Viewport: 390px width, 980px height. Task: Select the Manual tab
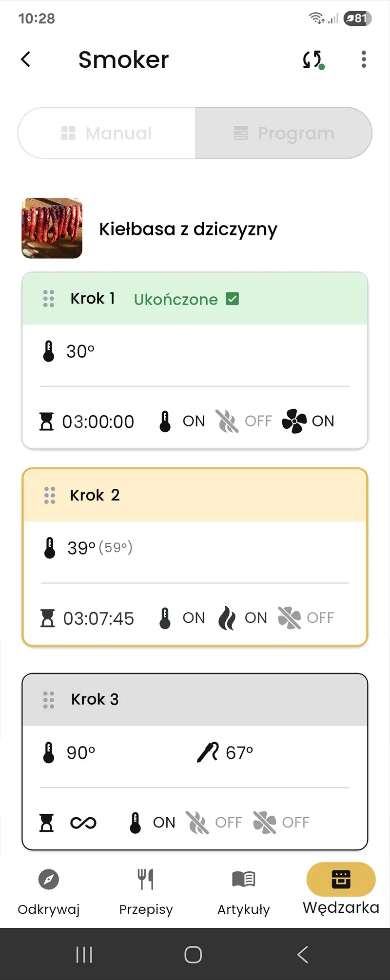106,133
